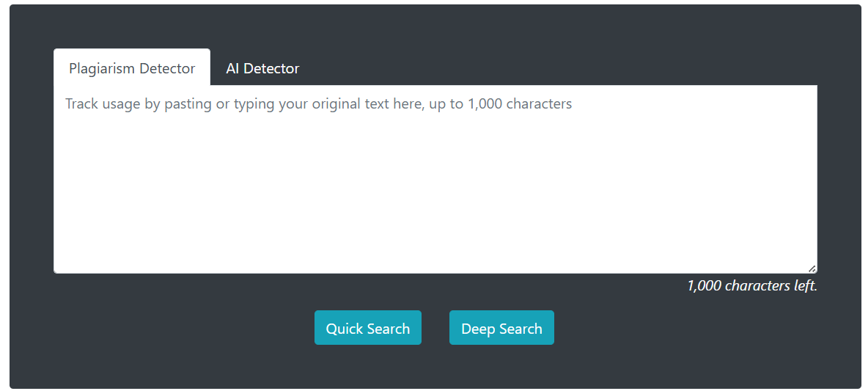
Task: Click the textarea resize grip icon
Action: coord(812,268)
